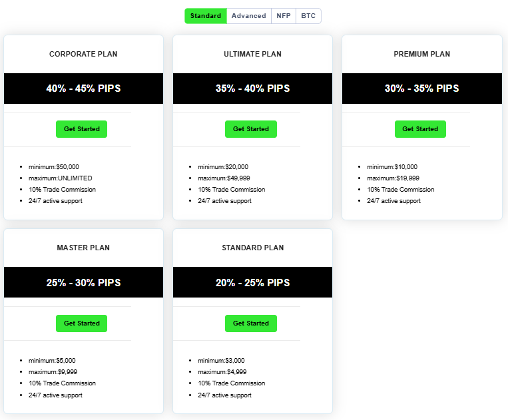Image resolution: width=508 pixels, height=420 pixels.
Task: Click Get Started under Standard Plan
Action: point(251,323)
